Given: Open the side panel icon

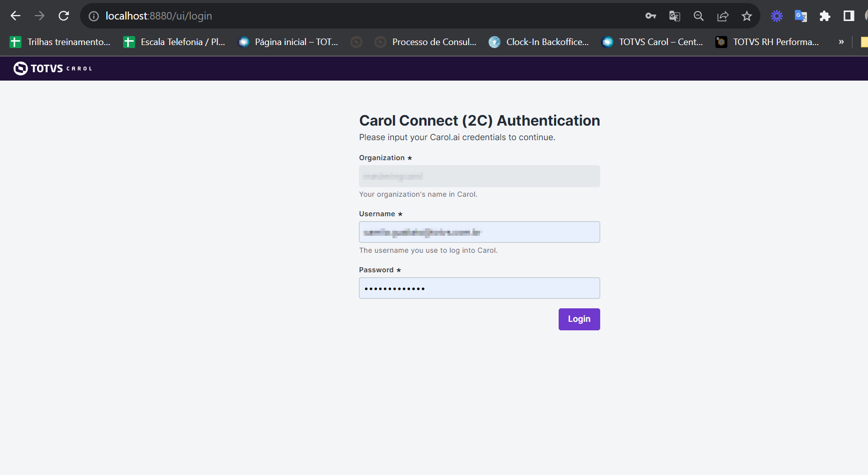Looking at the screenshot, I should click(848, 16).
